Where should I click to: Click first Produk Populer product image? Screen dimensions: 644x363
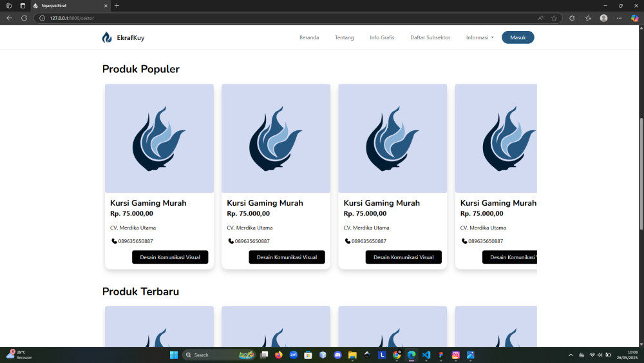(159, 139)
